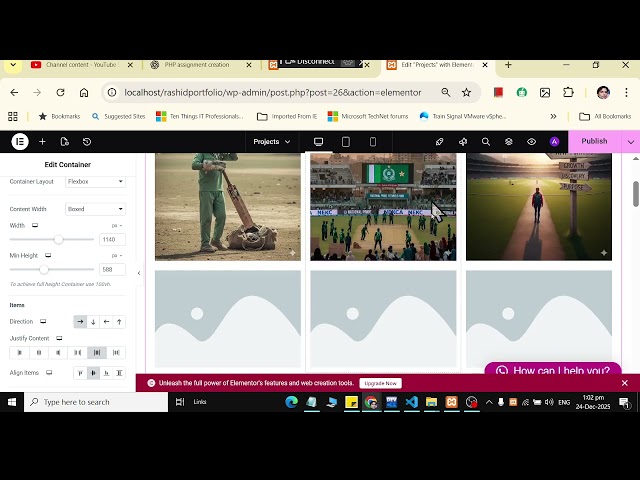Viewport: 640px width, 480px height.
Task: Open revision history icon
Action: (x=87, y=142)
